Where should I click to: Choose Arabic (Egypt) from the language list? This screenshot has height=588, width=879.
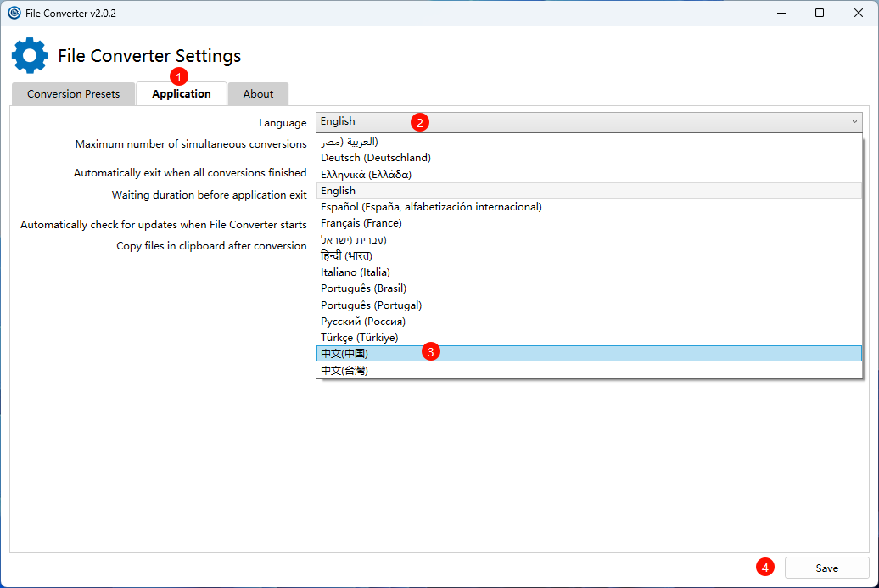pyautogui.click(x=589, y=141)
